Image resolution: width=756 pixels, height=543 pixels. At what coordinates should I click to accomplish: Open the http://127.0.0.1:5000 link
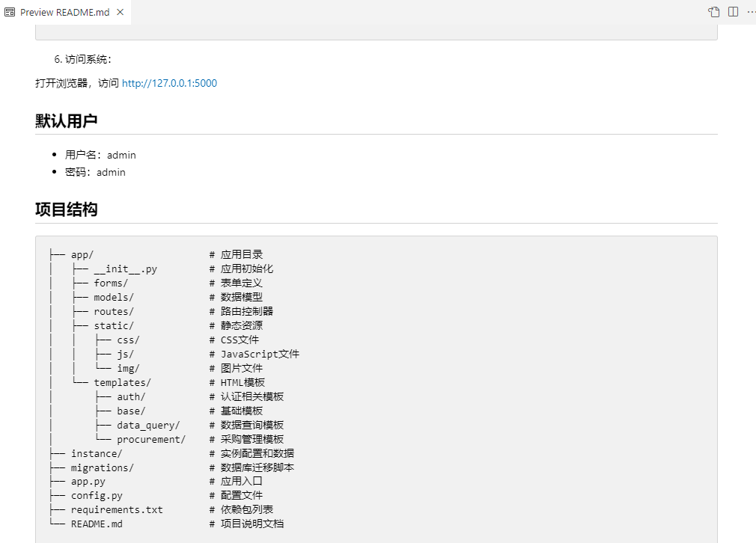169,83
